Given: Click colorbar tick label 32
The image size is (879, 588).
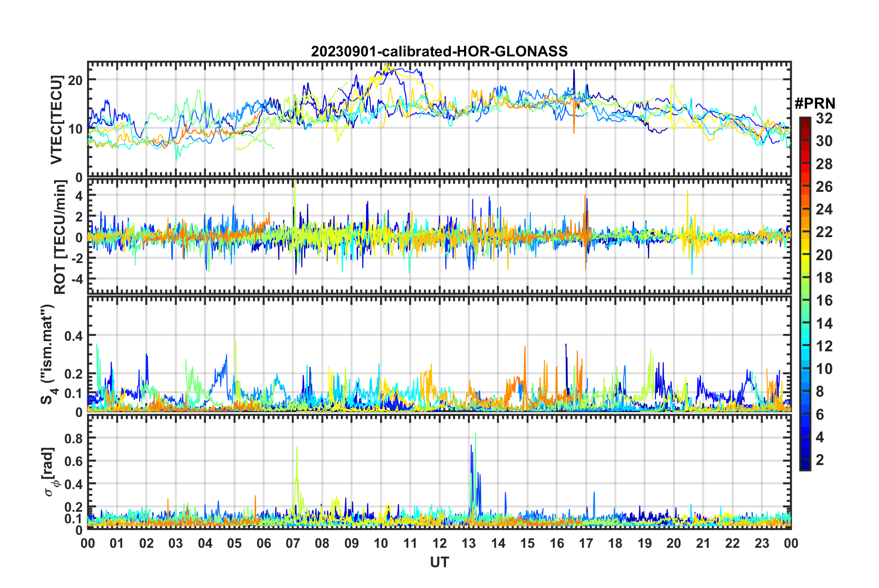Looking at the screenshot, I should click(824, 118).
